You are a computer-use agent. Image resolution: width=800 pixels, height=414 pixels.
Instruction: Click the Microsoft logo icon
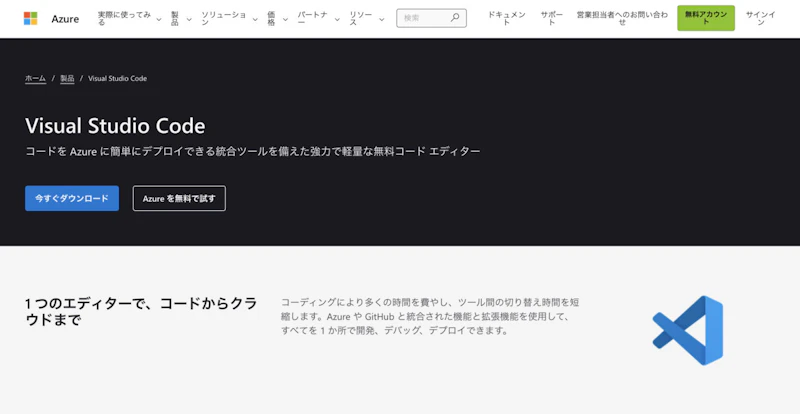pyautogui.click(x=31, y=19)
